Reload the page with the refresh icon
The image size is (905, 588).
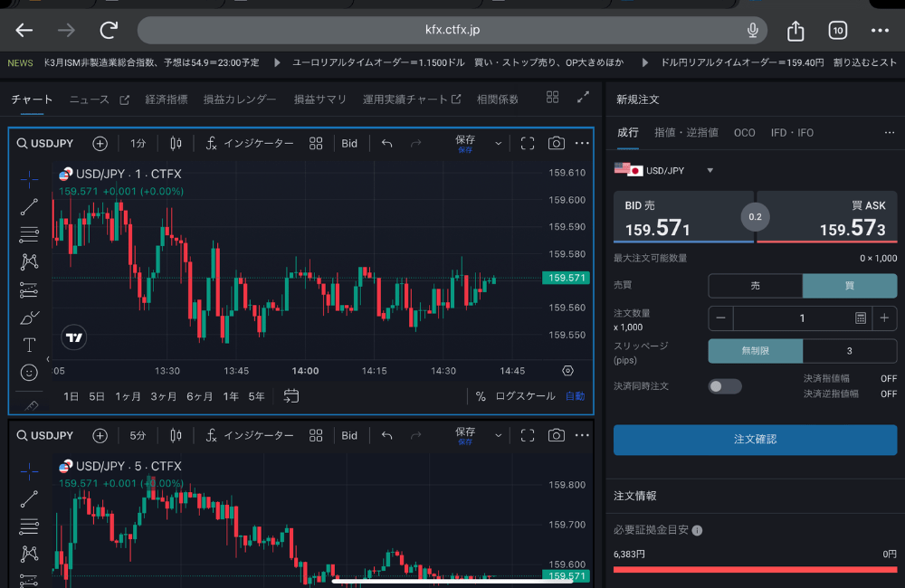click(109, 30)
